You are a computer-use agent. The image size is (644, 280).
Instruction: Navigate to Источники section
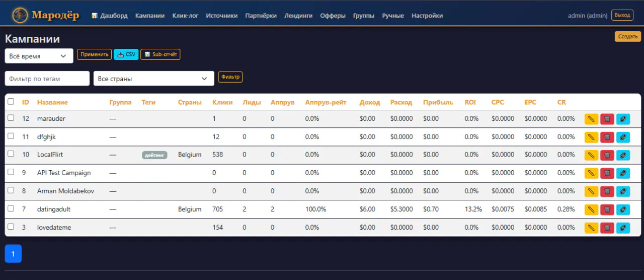222,16
